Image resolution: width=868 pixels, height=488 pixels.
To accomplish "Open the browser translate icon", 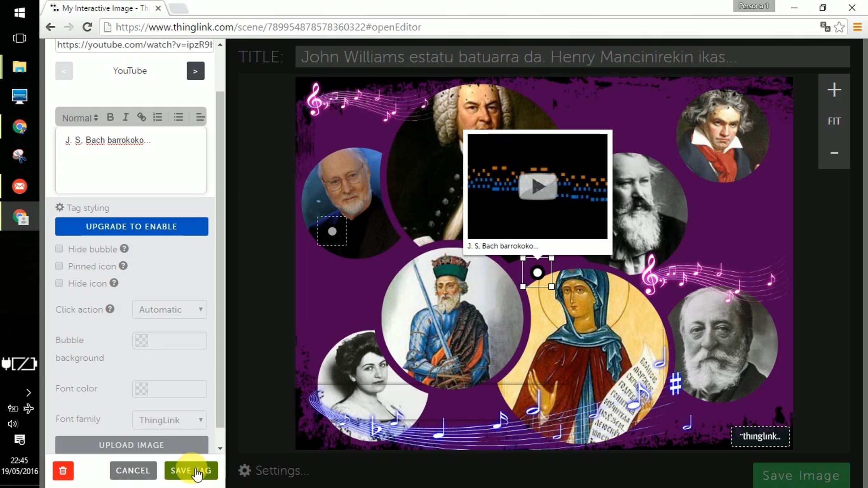I will coord(825,27).
